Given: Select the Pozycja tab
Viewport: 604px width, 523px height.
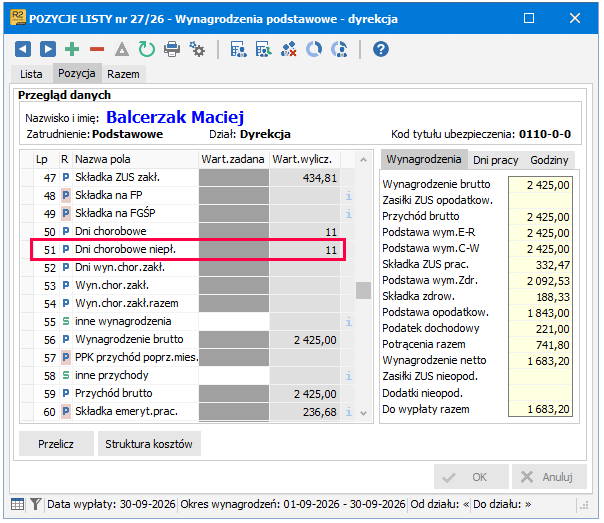Looking at the screenshot, I should [77, 73].
